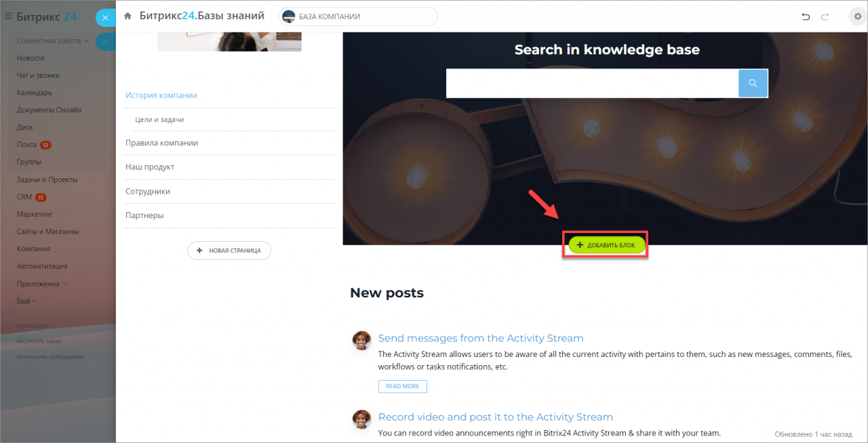Select История компании page
Screen dimensions: 868x443
click(x=161, y=96)
